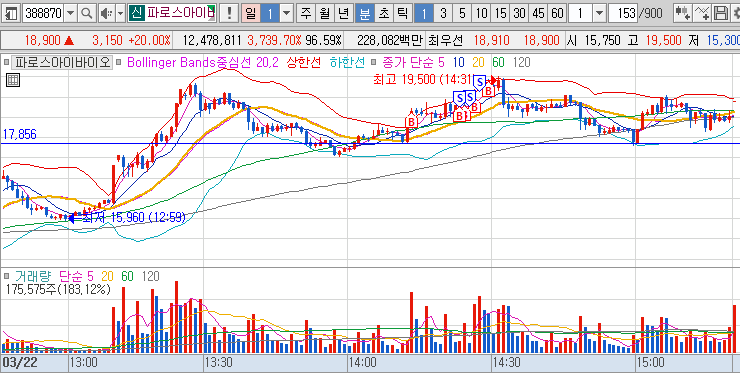Click the 10 moving average legend in price panel

pos(458,62)
